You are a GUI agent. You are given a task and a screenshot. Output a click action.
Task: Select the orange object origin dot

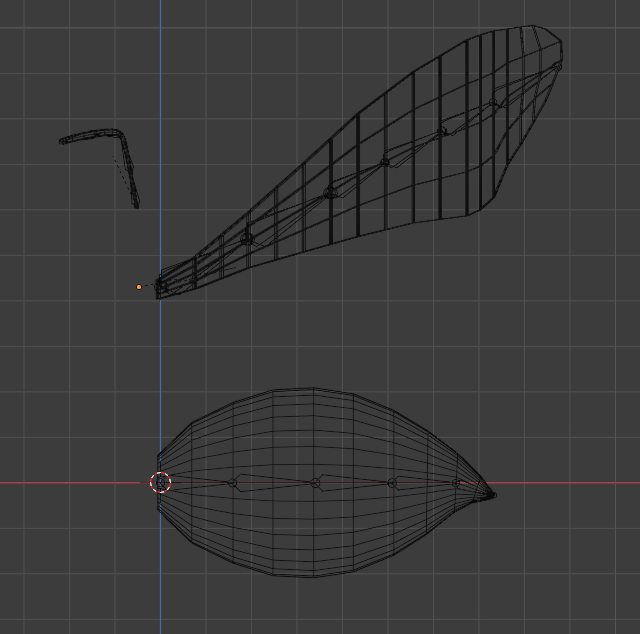pos(139,287)
